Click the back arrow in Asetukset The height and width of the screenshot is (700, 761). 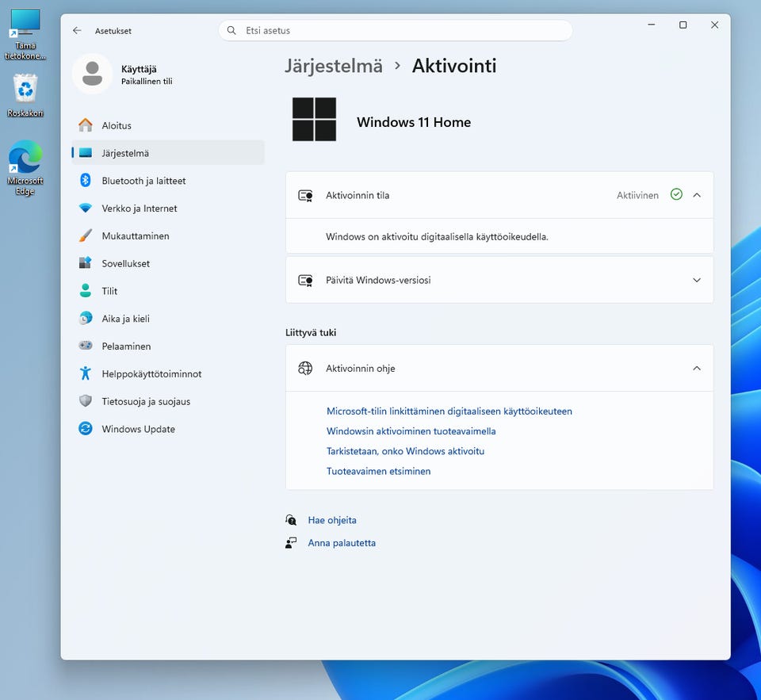[77, 31]
